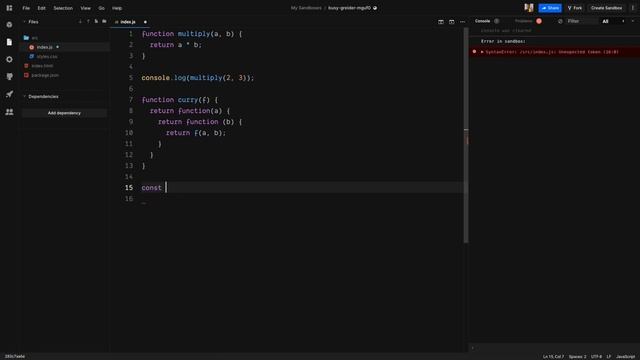The height and width of the screenshot is (360, 640).
Task: Open Sandbox Info in the sidebar
Action: [x=9, y=25]
